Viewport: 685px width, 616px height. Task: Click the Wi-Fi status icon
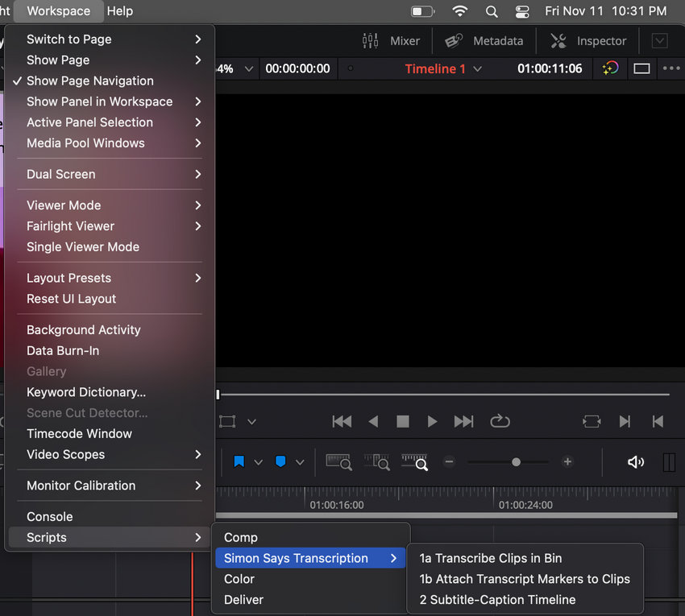pos(459,11)
